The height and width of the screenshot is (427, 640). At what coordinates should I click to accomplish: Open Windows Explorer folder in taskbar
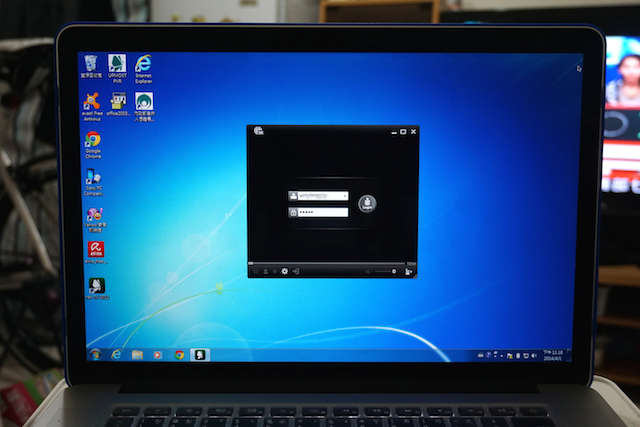coord(137,355)
